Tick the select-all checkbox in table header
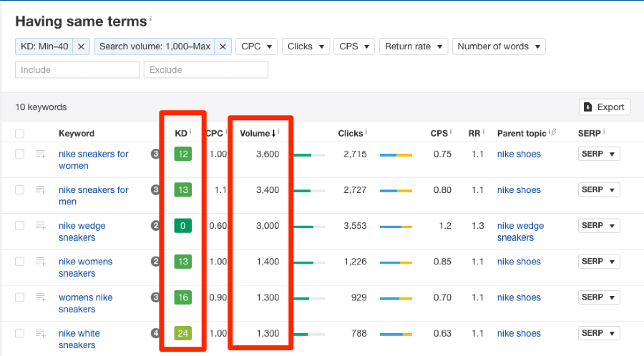The height and width of the screenshot is (356, 644). point(20,134)
